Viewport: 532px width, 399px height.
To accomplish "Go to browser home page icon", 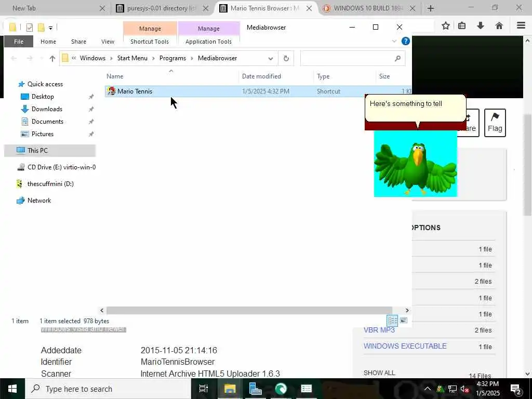I will tap(499, 26).
